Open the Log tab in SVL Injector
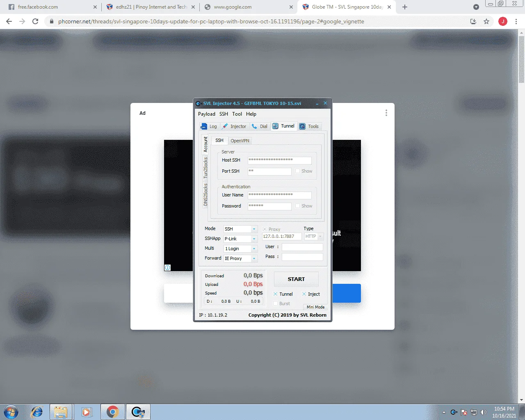525x420 pixels. pos(209,126)
